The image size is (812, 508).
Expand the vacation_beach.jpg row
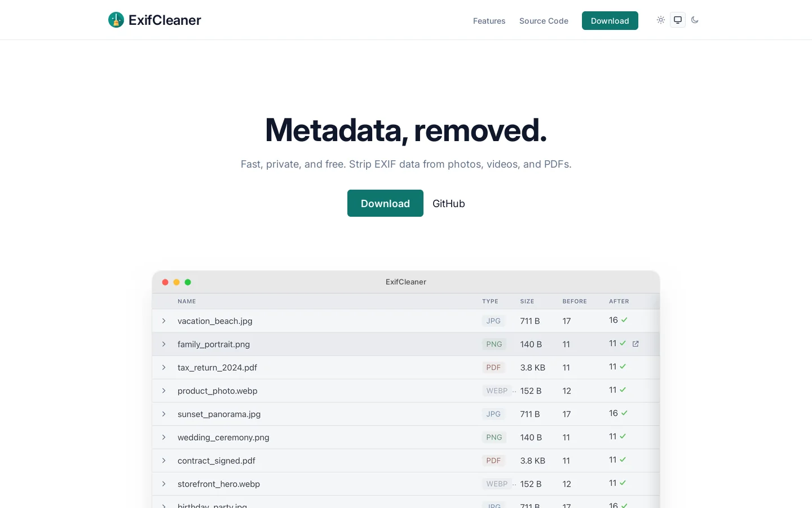164,321
